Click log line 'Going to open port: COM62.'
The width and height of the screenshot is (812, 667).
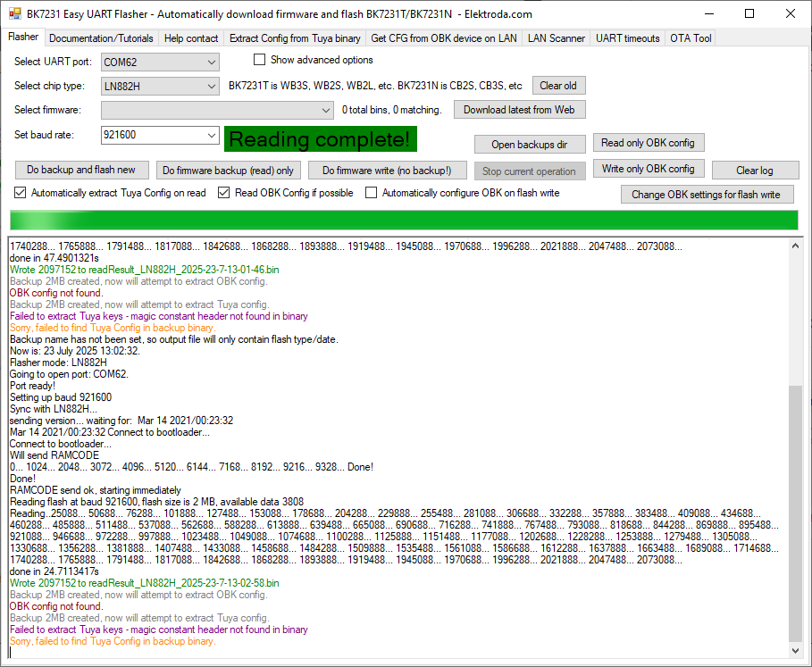pyautogui.click(x=69, y=374)
